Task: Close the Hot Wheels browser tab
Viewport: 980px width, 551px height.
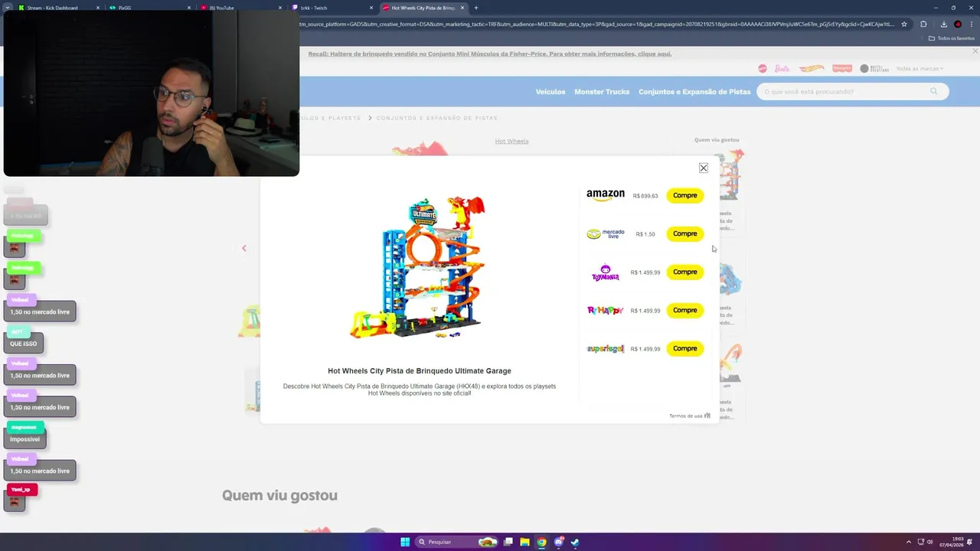Action: click(462, 8)
